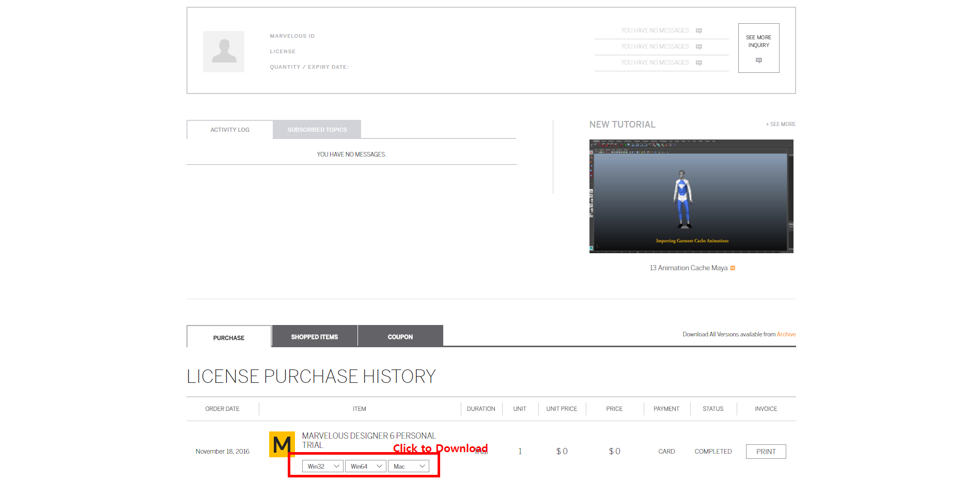
Task: Click the icon next to Animation Cache Maya
Action: pyautogui.click(x=733, y=268)
